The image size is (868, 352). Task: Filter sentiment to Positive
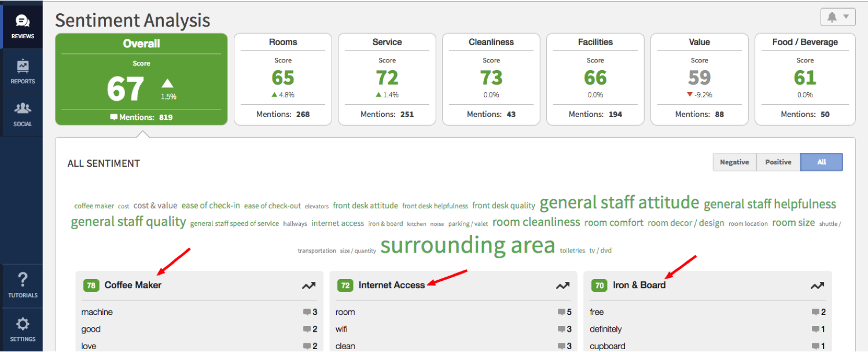(778, 162)
